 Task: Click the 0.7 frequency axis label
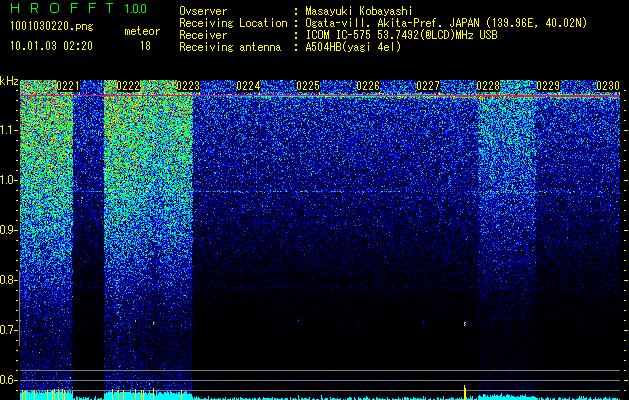coord(9,330)
